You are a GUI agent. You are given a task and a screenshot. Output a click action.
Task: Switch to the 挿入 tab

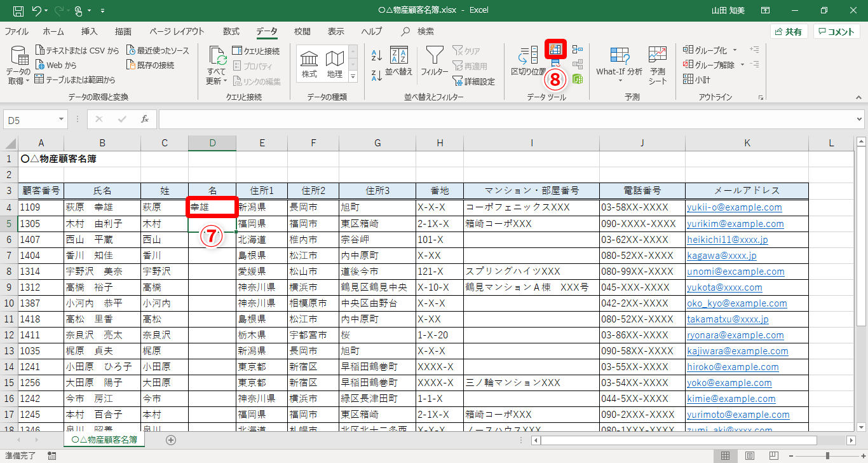coord(90,32)
